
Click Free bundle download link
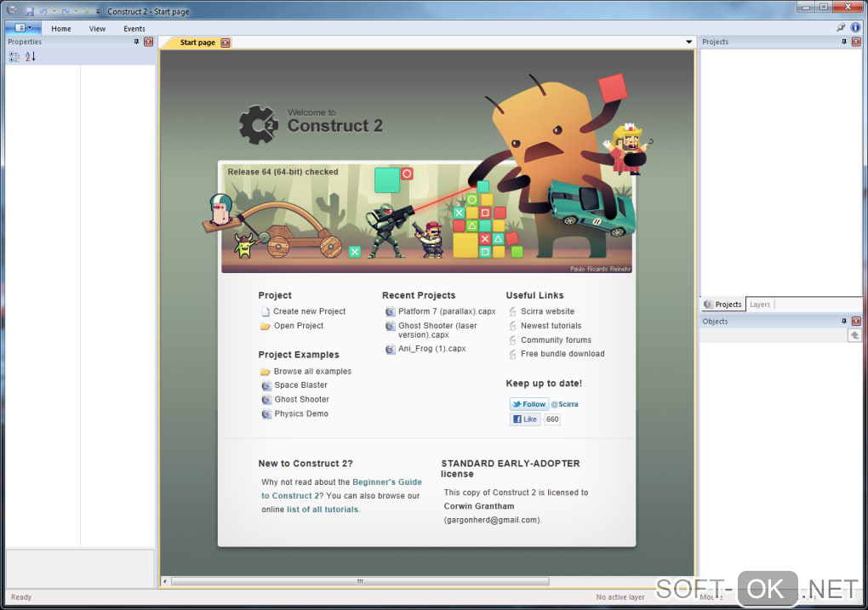click(562, 354)
